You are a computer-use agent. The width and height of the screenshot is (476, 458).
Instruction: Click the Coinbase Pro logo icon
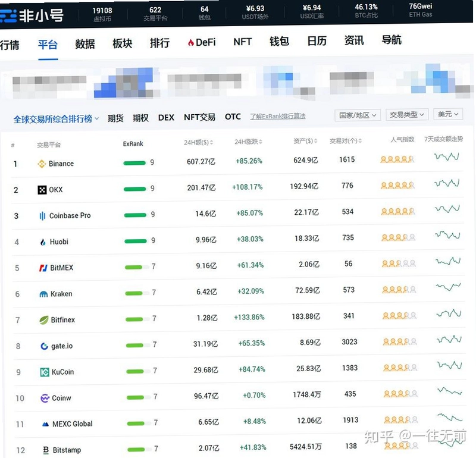[x=42, y=216]
